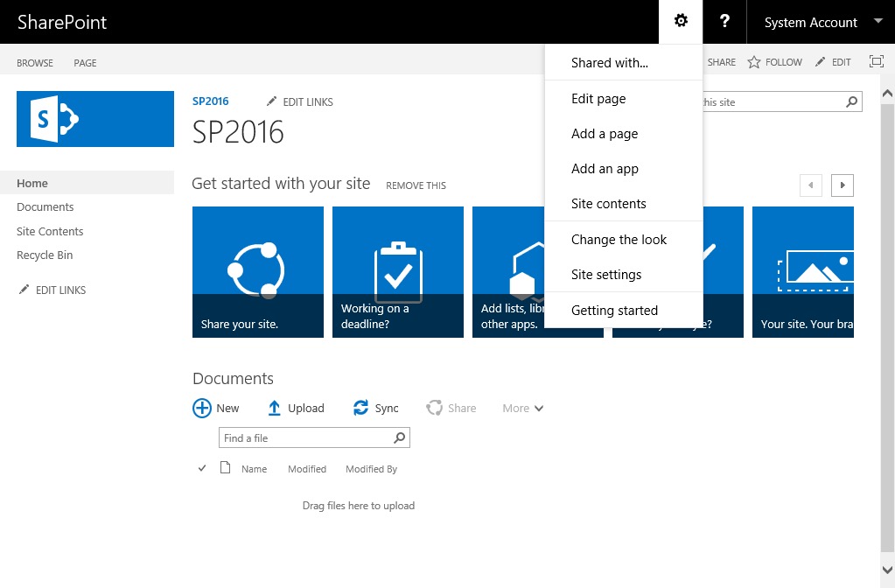Switch to the PAGE ribbon tab
The image size is (895, 588).
point(85,63)
